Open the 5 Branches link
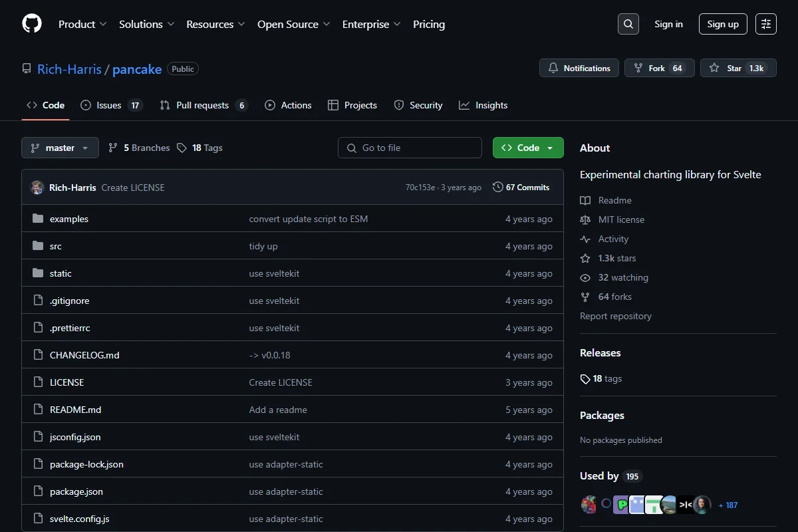The image size is (798, 532). [139, 148]
